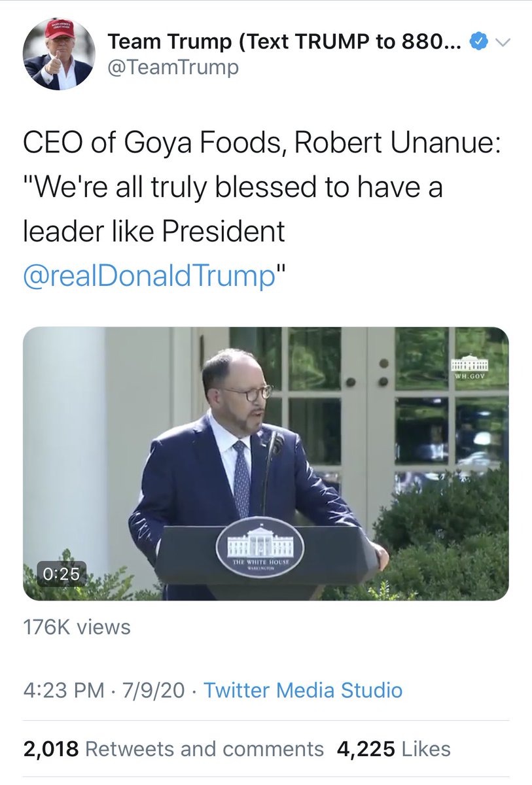Play the video of the podium speaker
Screen dimensions: 532x785
[266, 463]
